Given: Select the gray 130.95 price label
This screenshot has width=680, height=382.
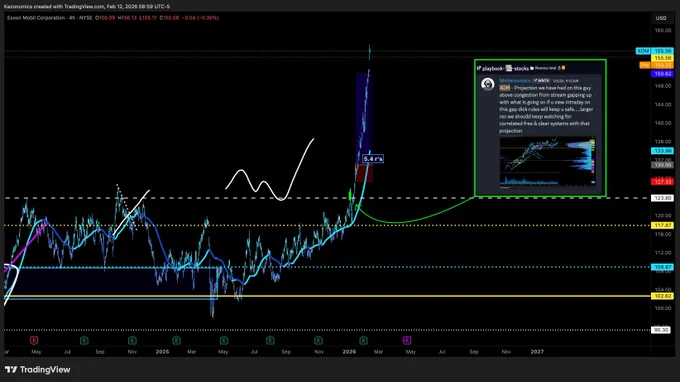Looking at the screenshot, I should click(663, 165).
